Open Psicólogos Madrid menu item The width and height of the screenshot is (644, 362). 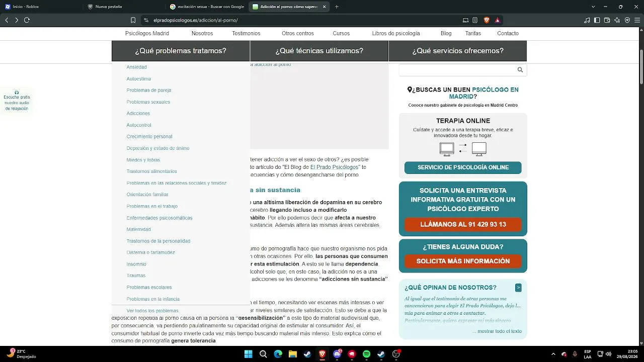click(147, 33)
